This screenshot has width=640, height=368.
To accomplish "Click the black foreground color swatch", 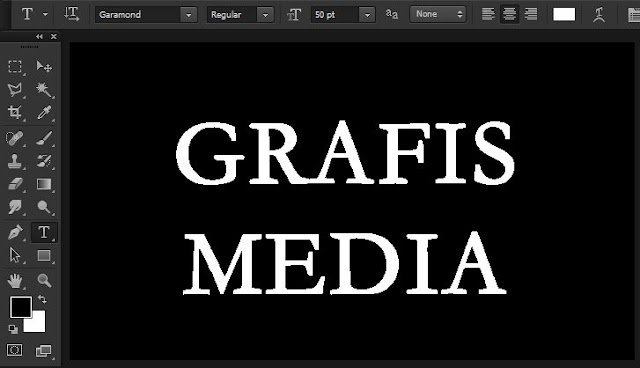I will (21, 307).
